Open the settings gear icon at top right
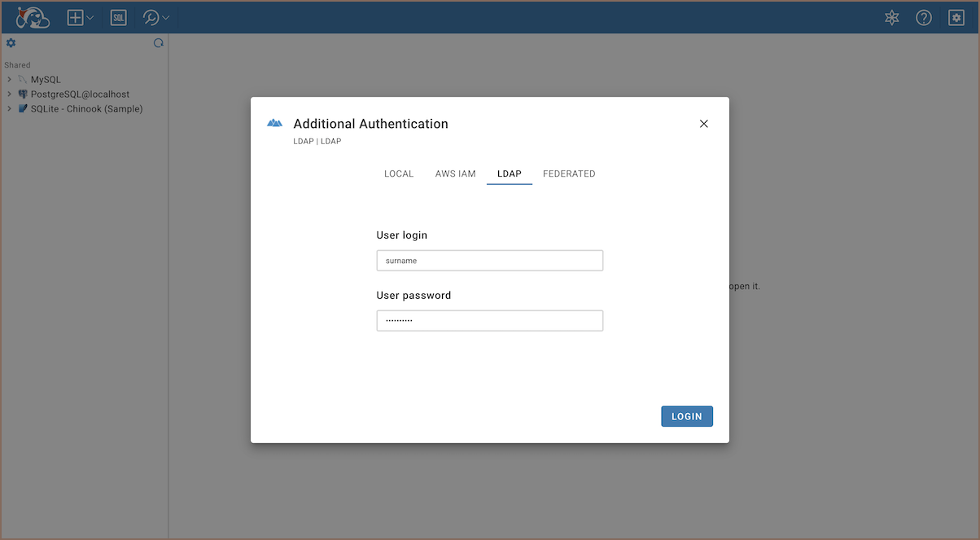The image size is (980, 540). click(956, 17)
